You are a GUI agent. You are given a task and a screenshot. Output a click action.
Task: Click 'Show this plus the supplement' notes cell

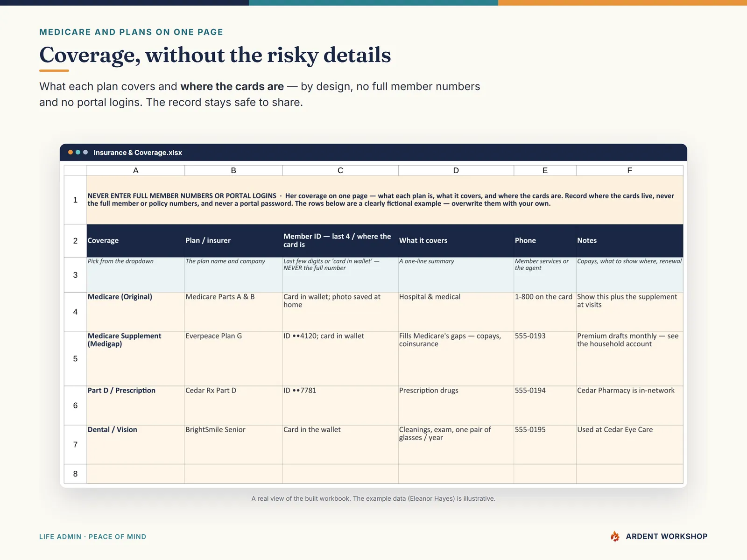tap(630, 312)
